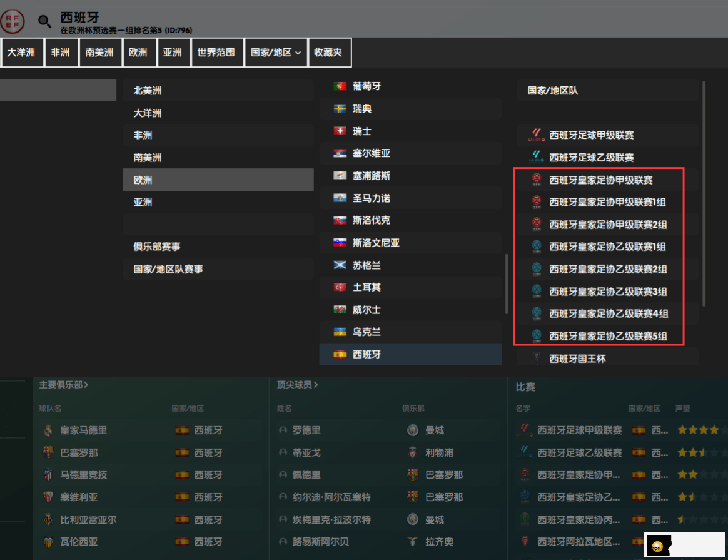The height and width of the screenshot is (560, 728).
Task: Click the Slovenia flag icon
Action: point(340,242)
